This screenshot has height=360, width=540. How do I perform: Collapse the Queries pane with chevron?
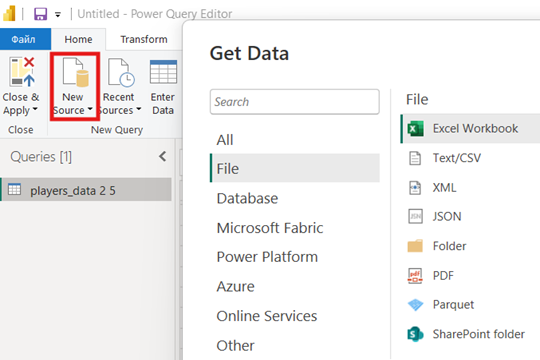pos(163,157)
